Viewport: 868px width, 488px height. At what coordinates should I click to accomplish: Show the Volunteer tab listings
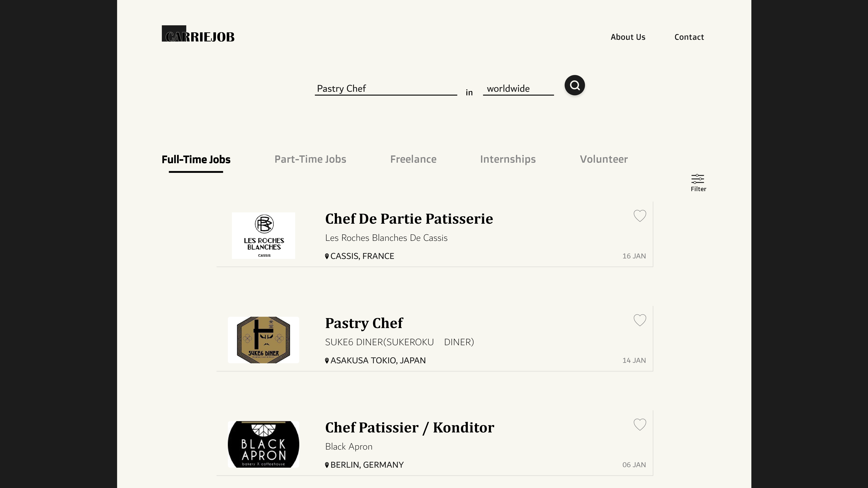604,159
